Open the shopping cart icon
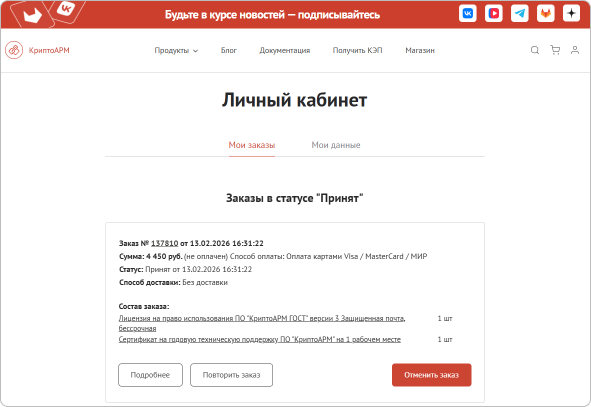The image size is (591, 407). tap(555, 50)
